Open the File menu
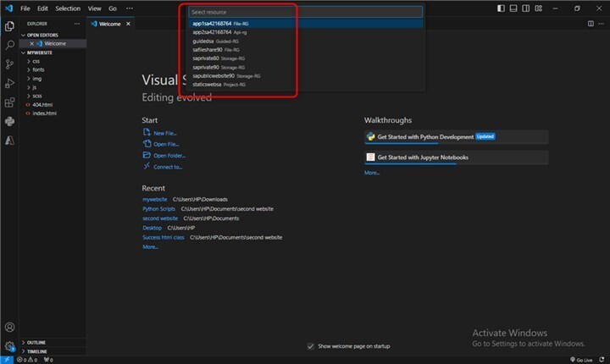This screenshot has width=610, height=364. point(25,8)
